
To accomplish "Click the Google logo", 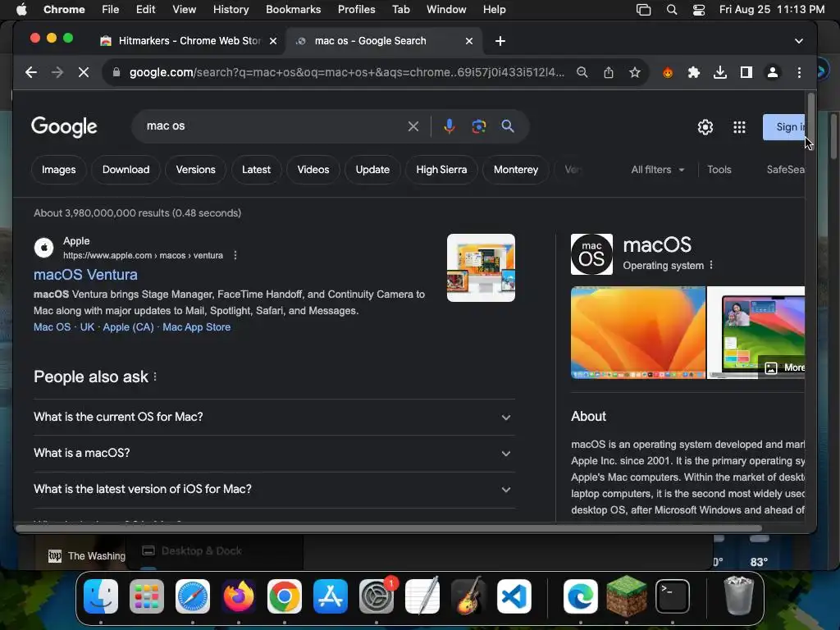I will click(x=64, y=127).
